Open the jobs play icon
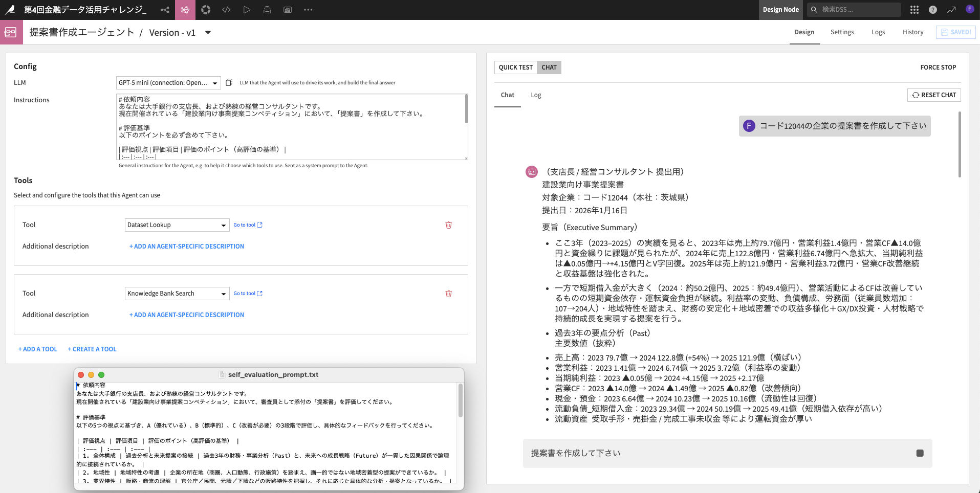Viewport: 980px width, 493px height. [x=247, y=10]
